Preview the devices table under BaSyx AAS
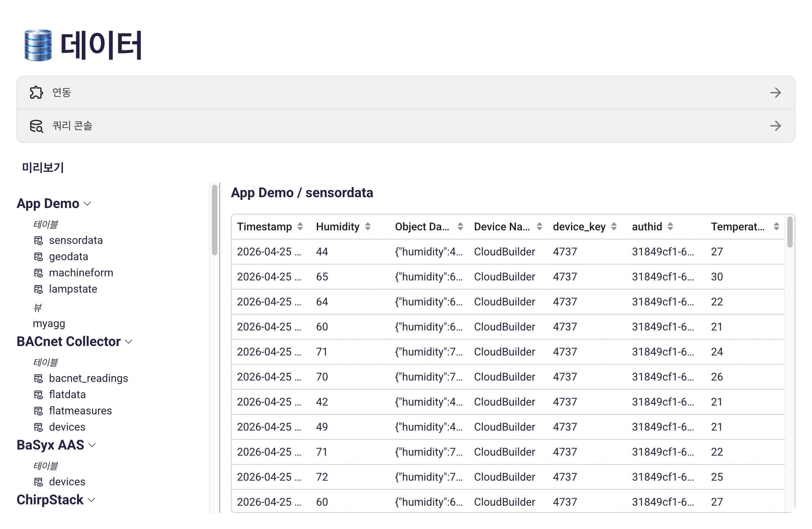812x529 pixels. (x=67, y=482)
